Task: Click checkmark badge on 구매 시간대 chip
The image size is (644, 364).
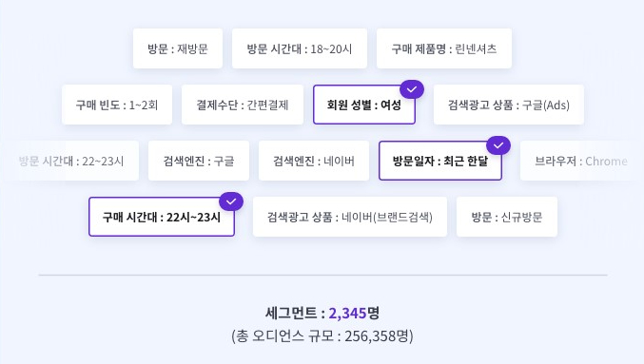Action: coord(231,201)
